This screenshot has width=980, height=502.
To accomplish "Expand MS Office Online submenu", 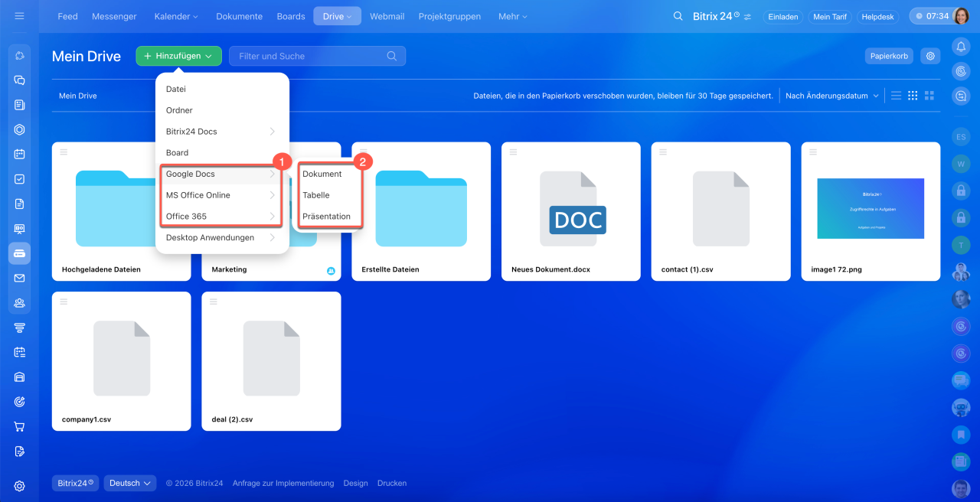I will click(221, 195).
